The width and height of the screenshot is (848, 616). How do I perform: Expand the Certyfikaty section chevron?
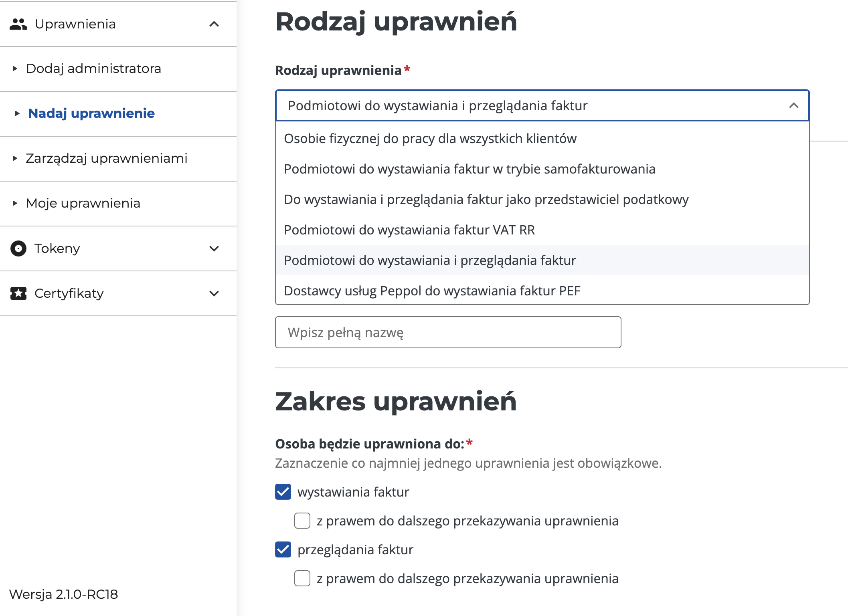pyautogui.click(x=214, y=293)
